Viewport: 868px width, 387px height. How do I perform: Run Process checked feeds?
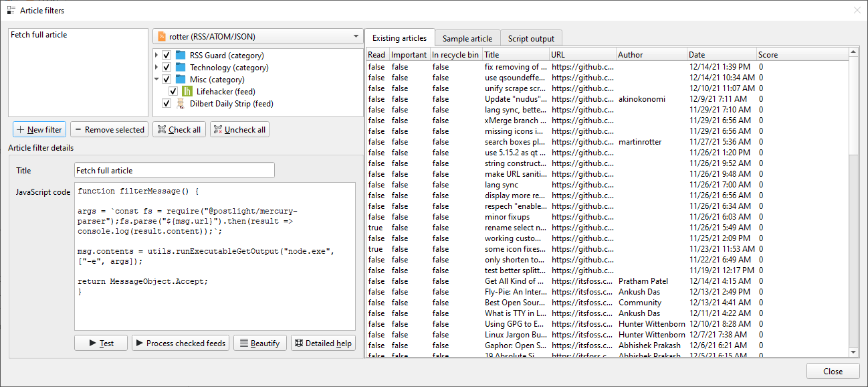pos(181,343)
